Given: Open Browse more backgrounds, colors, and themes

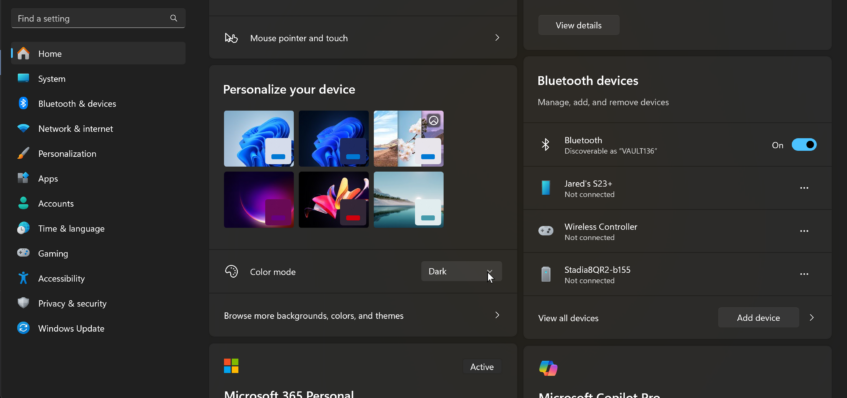Looking at the screenshot, I should (x=362, y=315).
